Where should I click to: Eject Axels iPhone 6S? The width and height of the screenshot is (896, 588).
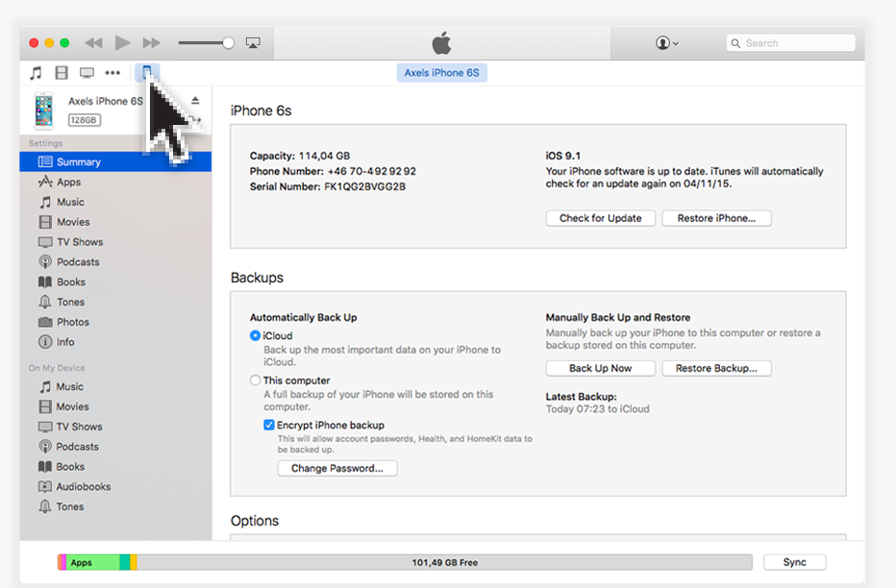pyautogui.click(x=195, y=101)
